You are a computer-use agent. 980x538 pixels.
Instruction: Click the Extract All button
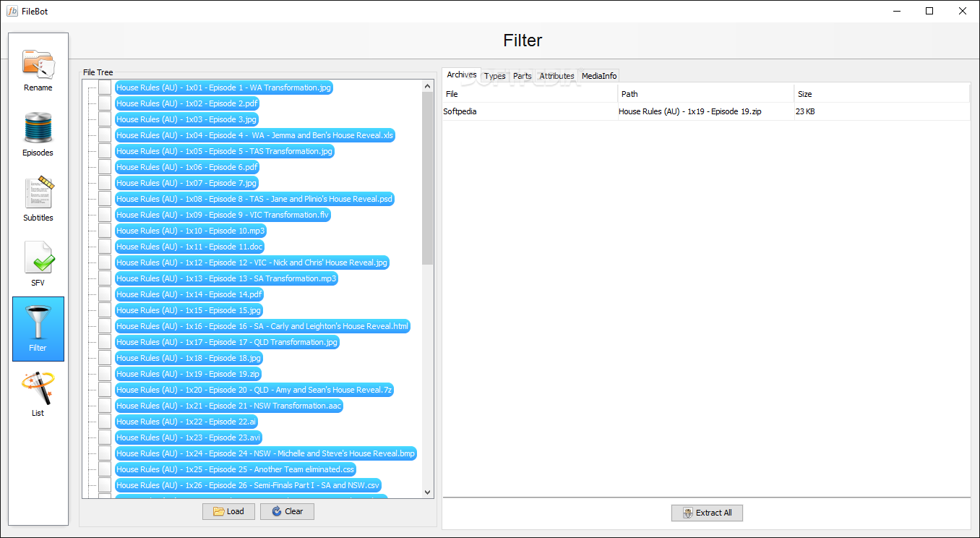point(707,513)
